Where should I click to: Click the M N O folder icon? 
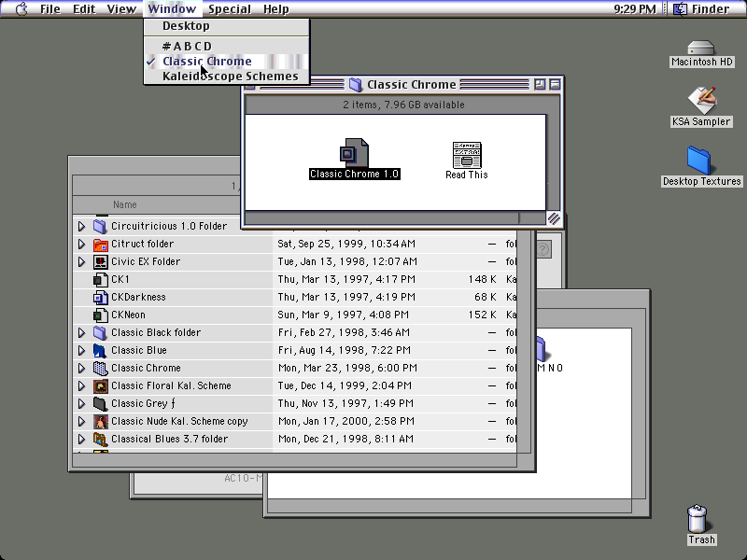click(542, 348)
